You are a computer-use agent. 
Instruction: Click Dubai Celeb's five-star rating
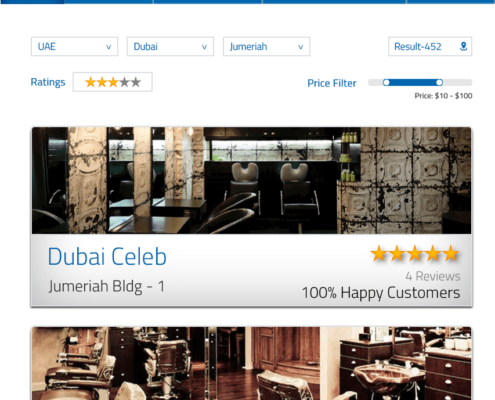point(415,253)
